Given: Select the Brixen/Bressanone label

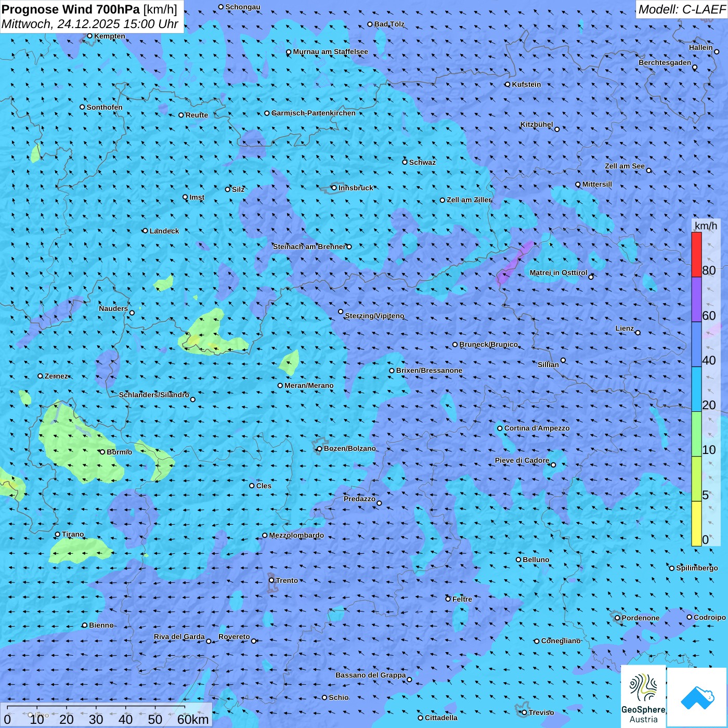Looking at the screenshot, I should coord(429,370).
